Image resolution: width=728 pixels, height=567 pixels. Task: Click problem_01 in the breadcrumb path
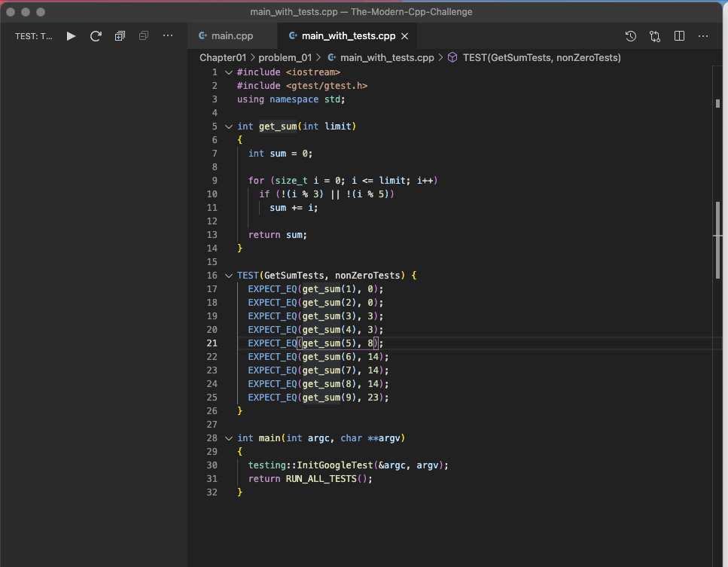pyautogui.click(x=285, y=57)
